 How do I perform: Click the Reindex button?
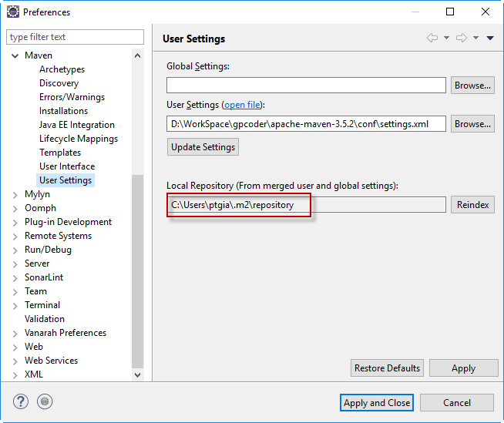coord(472,205)
